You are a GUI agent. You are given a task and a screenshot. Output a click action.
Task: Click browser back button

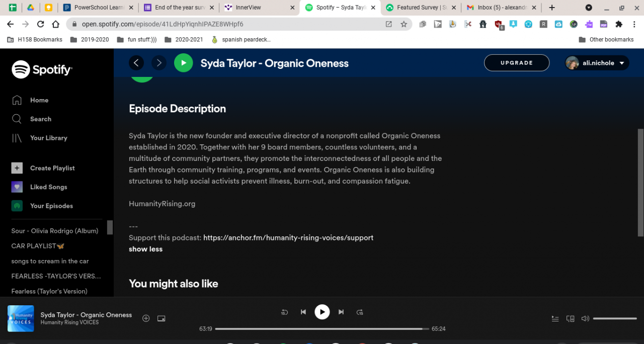(11, 24)
